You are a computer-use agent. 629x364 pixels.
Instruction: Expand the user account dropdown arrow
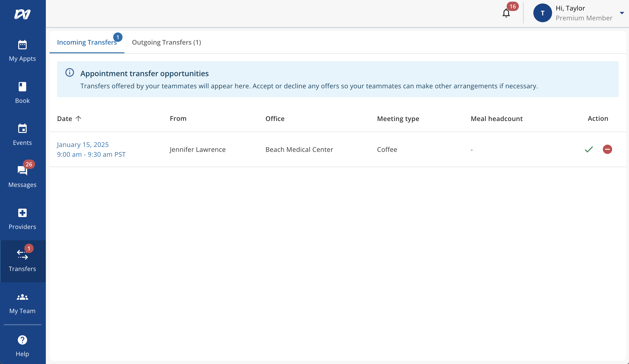point(622,13)
